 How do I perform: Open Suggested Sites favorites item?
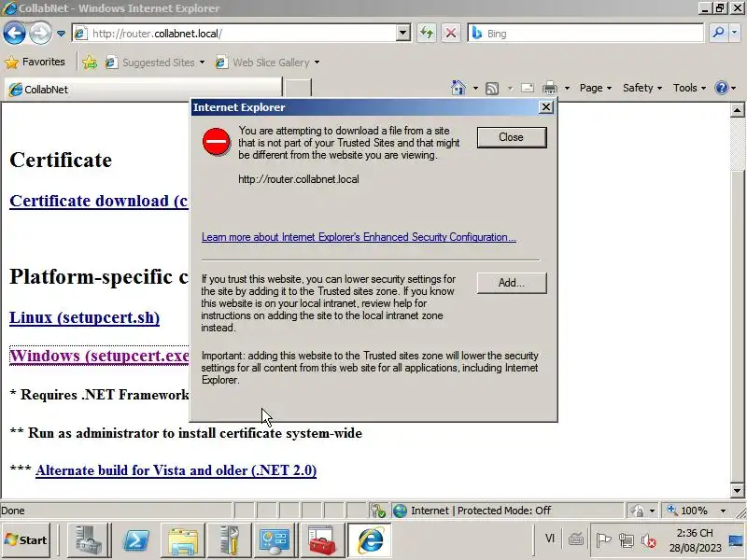click(155, 63)
